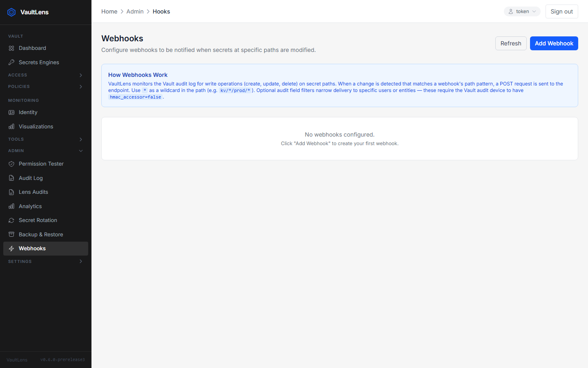The width and height of the screenshot is (588, 368).
Task: Open Dashboard from the sidebar
Action: coord(46,48)
